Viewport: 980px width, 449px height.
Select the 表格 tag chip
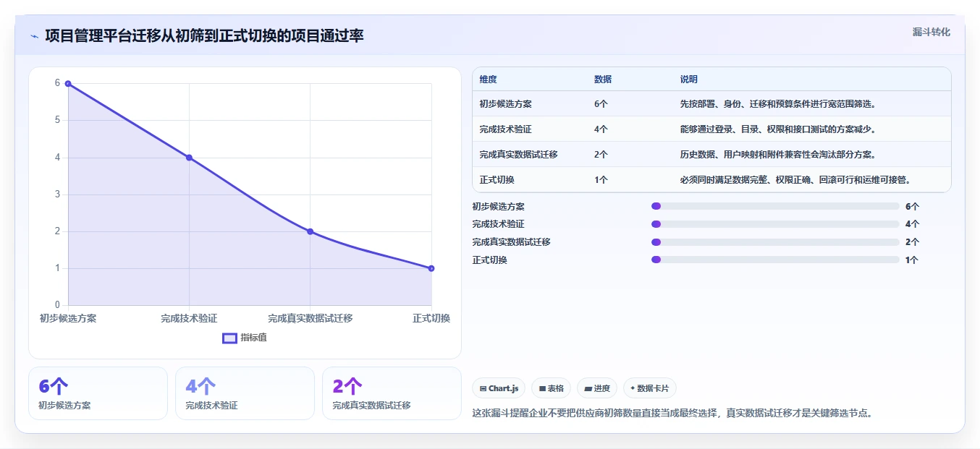551,388
